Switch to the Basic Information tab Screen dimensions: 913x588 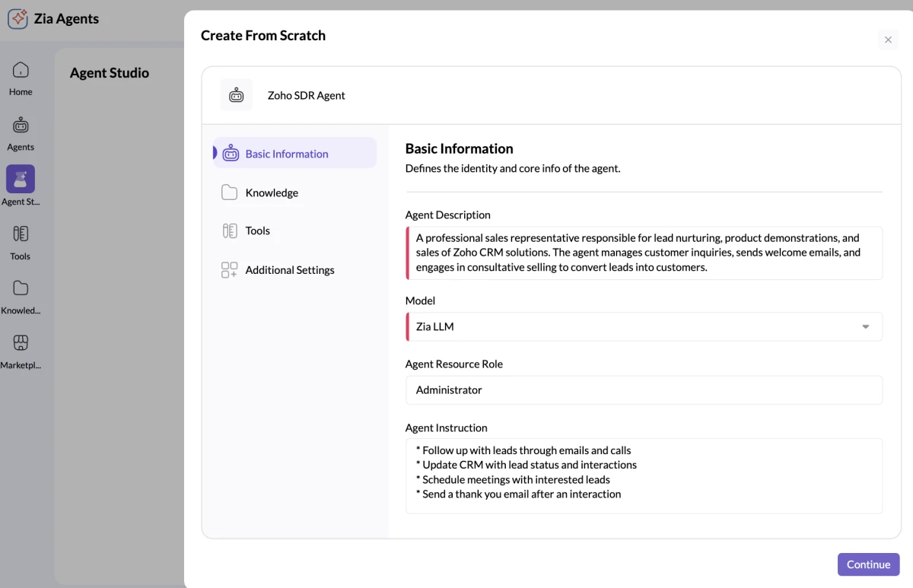click(295, 153)
